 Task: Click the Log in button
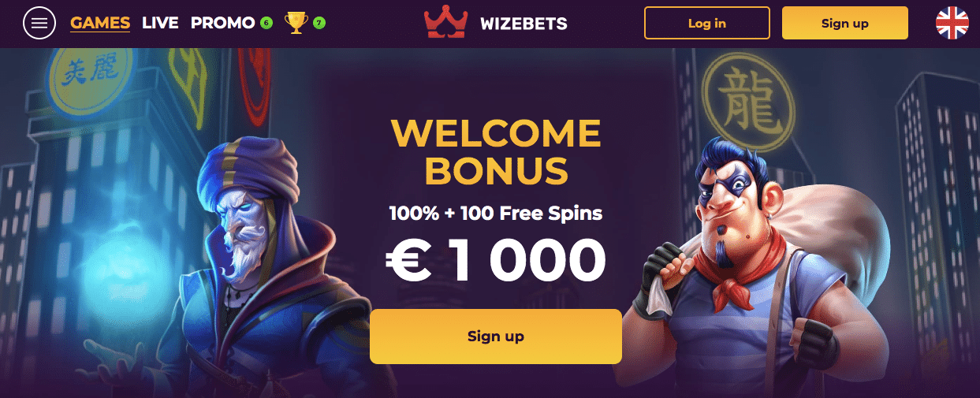coord(707,23)
